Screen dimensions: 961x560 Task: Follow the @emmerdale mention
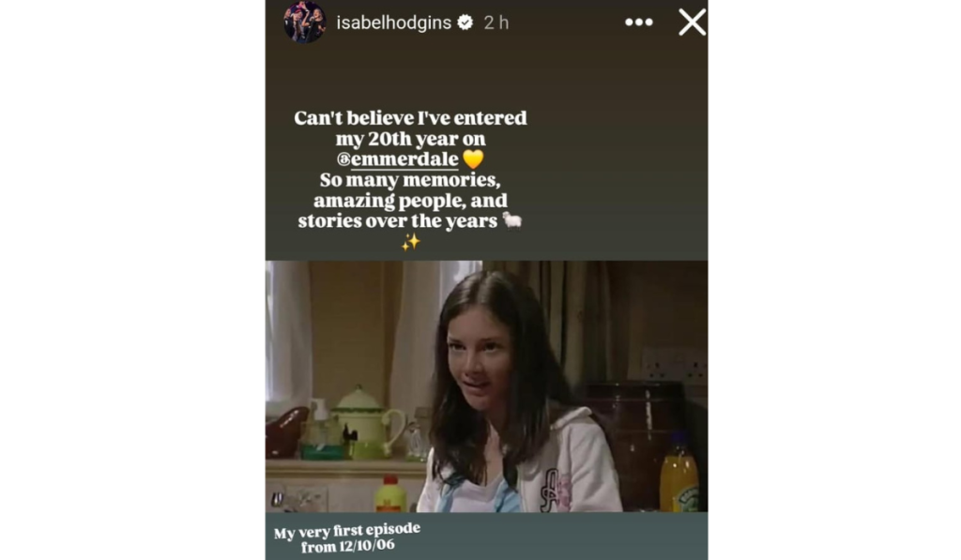398,159
